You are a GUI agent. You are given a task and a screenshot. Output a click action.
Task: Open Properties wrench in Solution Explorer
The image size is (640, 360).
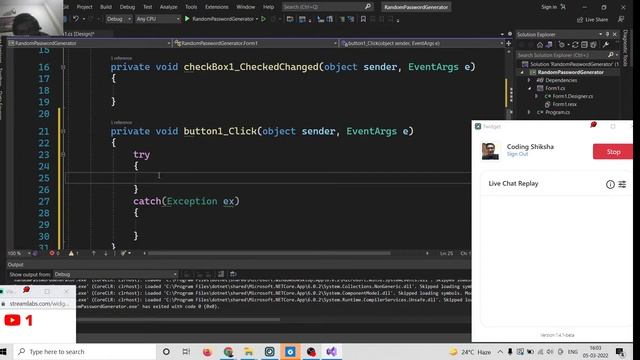[606, 45]
